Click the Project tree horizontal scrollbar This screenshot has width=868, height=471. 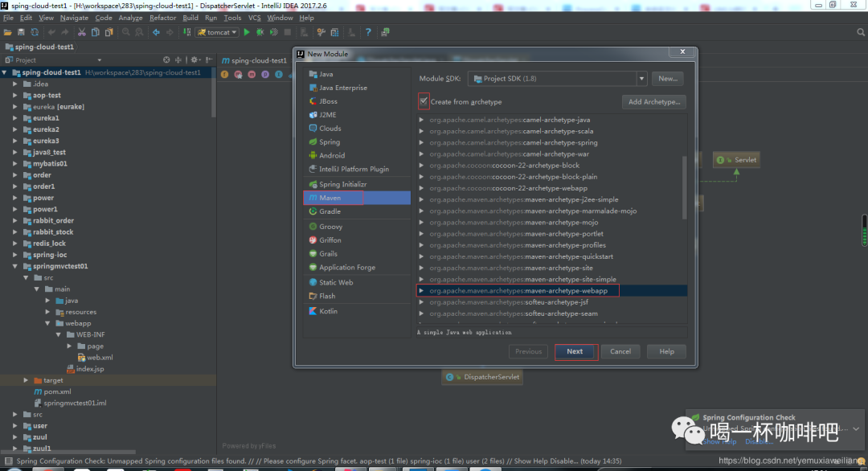[x=68, y=453]
